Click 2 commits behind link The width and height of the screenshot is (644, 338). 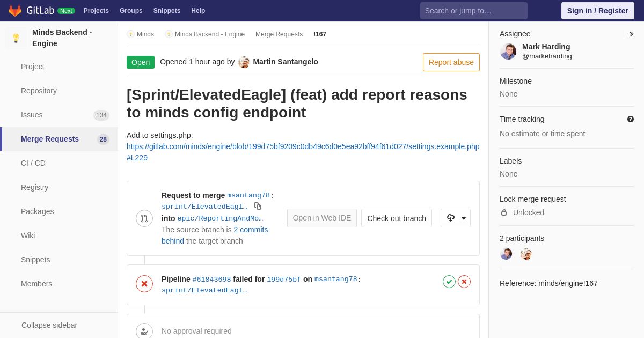tap(215, 235)
